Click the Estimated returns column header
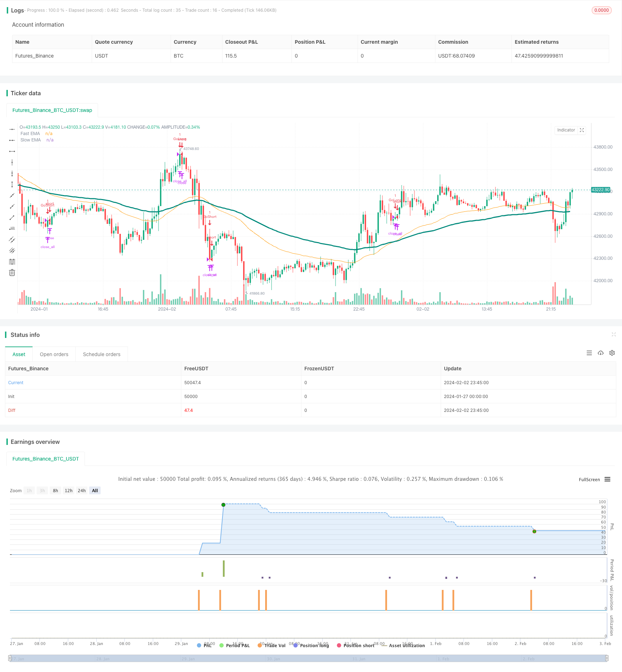The width and height of the screenshot is (622, 672). point(537,42)
